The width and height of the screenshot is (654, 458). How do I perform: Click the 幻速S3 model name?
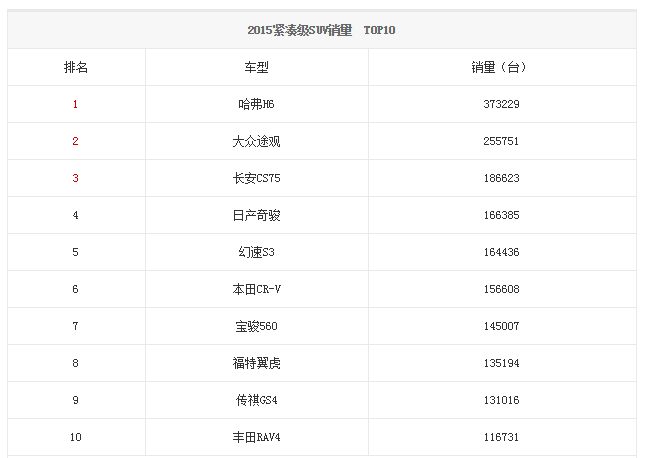(256, 252)
